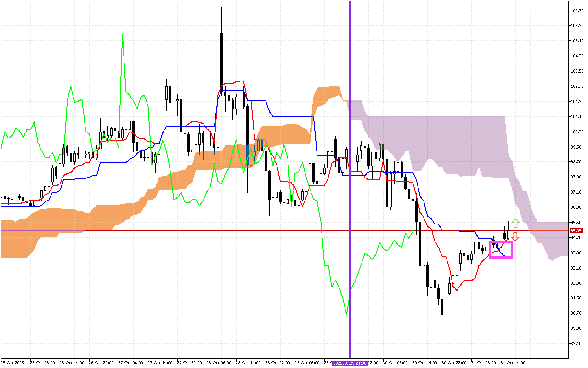Click the 106.70 price axis label
The image size is (588, 368).
coord(577,11)
